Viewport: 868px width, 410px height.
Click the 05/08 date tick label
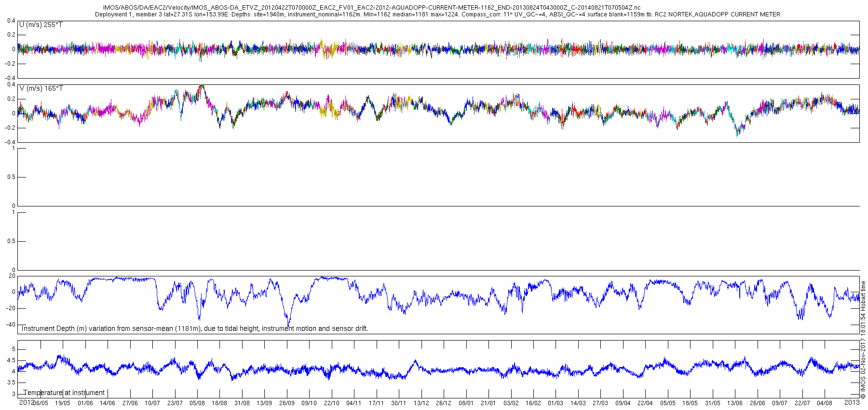(x=197, y=403)
